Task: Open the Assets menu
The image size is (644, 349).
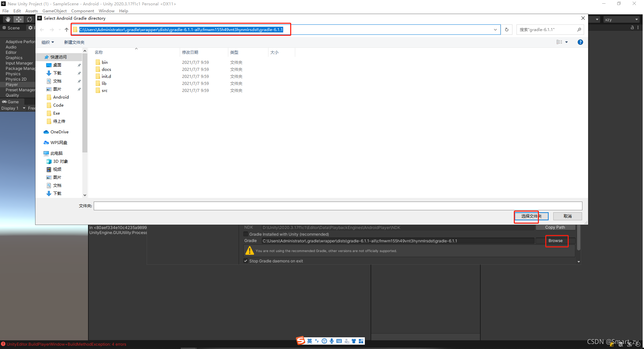Action: pyautogui.click(x=31, y=11)
